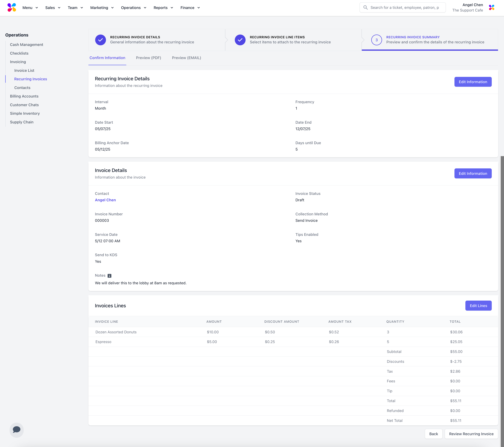Screen dimensions: 504x447
Task: Switch to the Preview (PDF) tab
Action: click(x=148, y=58)
